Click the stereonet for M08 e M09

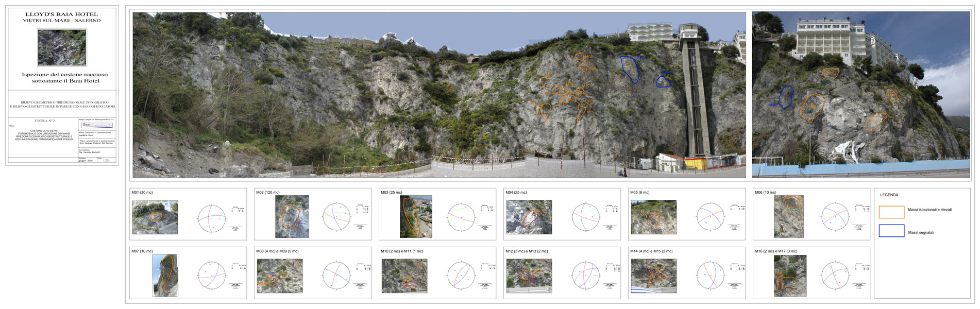pos(337,276)
